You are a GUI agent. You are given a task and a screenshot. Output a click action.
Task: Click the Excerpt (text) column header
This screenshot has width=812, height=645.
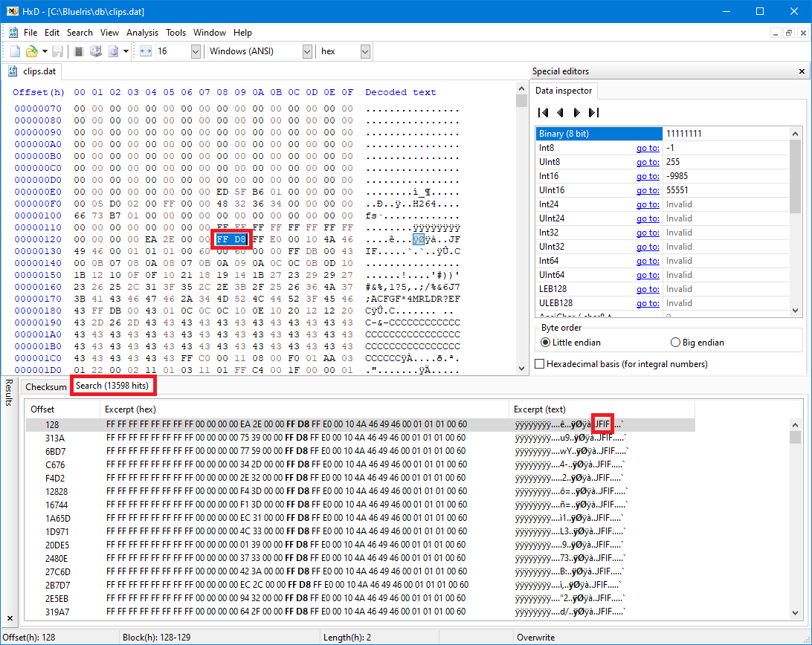tap(602, 409)
